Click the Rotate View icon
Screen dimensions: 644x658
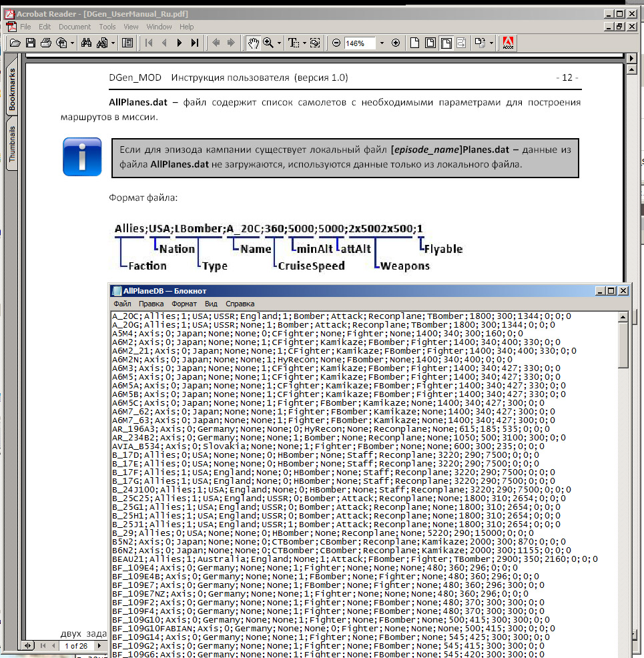(x=479, y=43)
